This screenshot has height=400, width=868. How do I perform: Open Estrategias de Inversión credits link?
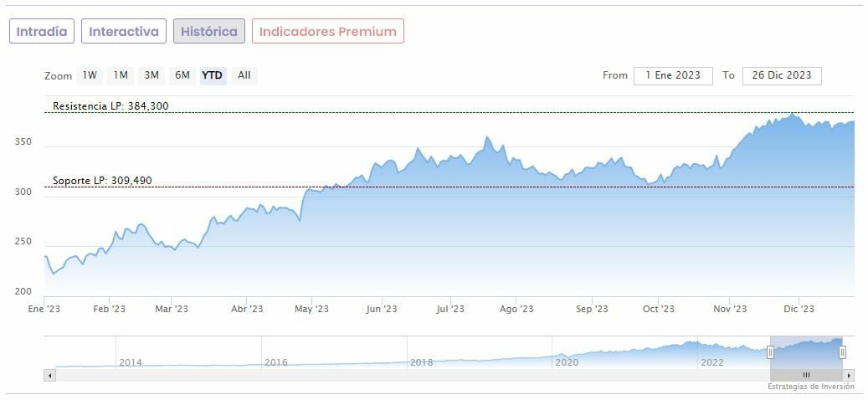(x=811, y=387)
